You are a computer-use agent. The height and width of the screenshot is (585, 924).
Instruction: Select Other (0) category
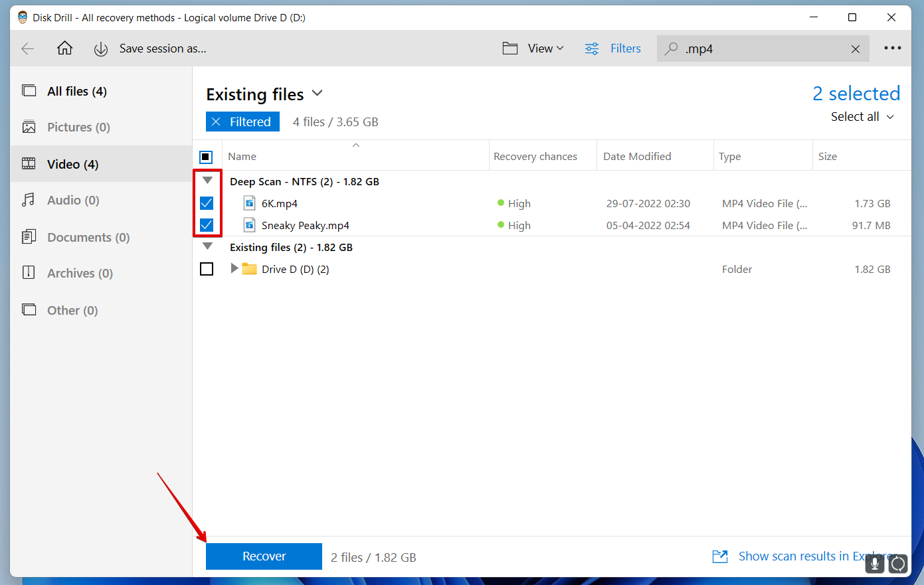tap(101, 310)
